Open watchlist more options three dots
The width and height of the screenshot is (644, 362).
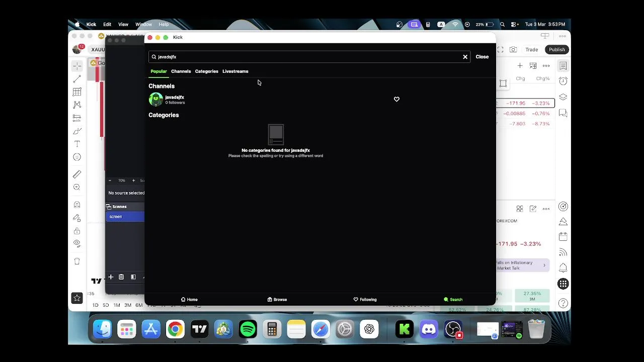546,66
